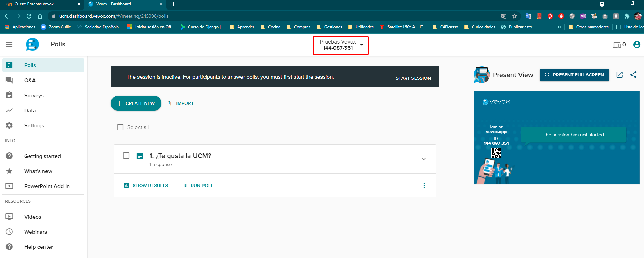Reload the page in the browser

click(29, 16)
